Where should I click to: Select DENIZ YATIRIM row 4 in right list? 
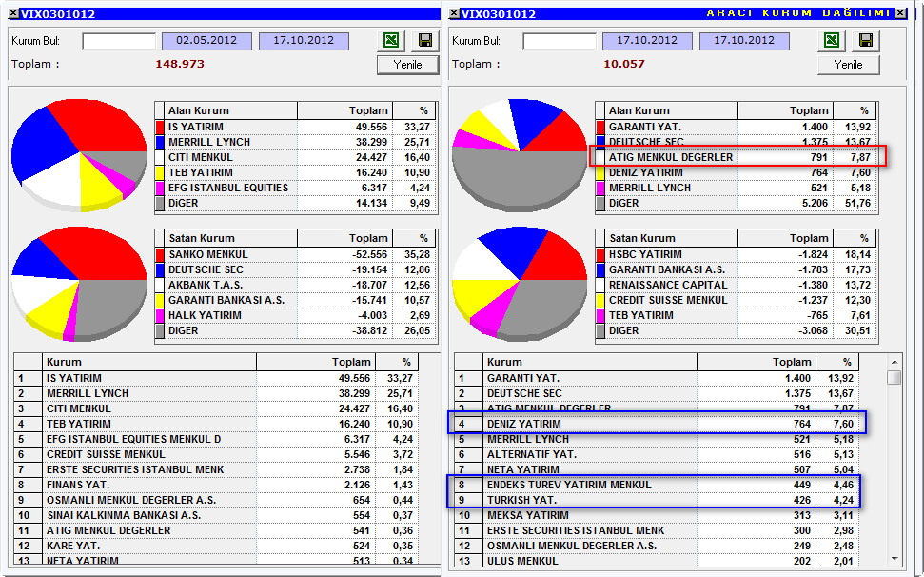click(657, 424)
